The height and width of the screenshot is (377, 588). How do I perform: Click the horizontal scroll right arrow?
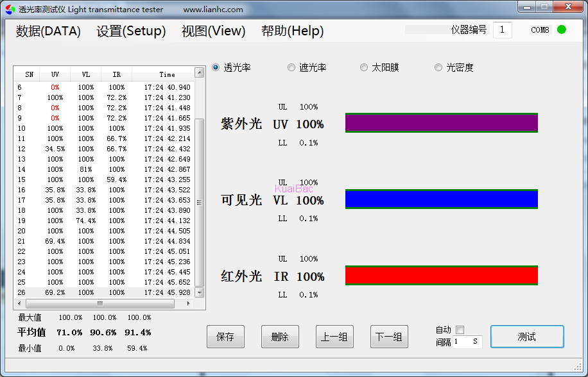pos(189,304)
